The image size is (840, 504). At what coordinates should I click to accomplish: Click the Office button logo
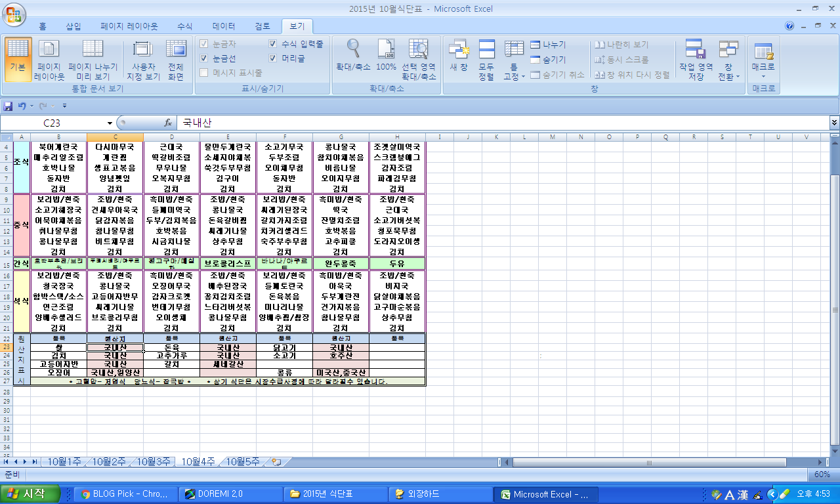tap(14, 14)
